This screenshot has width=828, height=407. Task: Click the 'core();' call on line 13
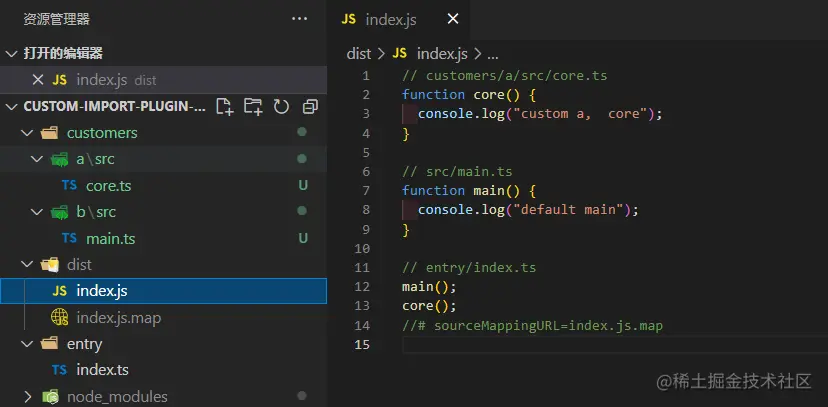(429, 306)
